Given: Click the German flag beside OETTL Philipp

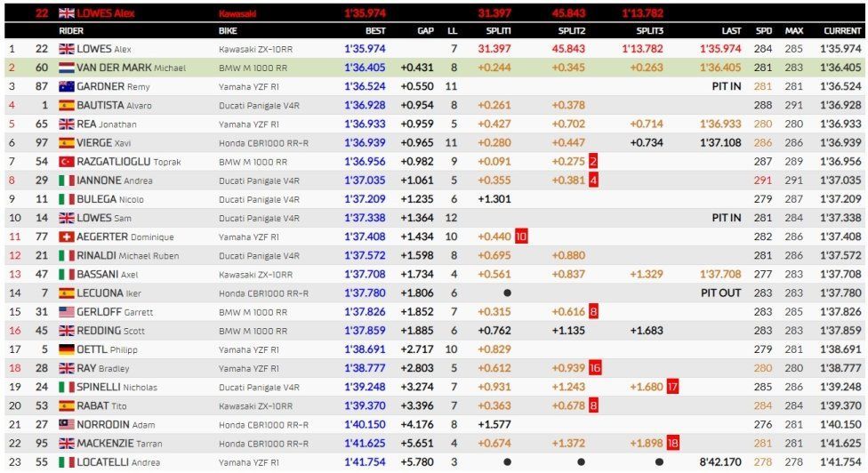Looking at the screenshot, I should pos(67,350).
